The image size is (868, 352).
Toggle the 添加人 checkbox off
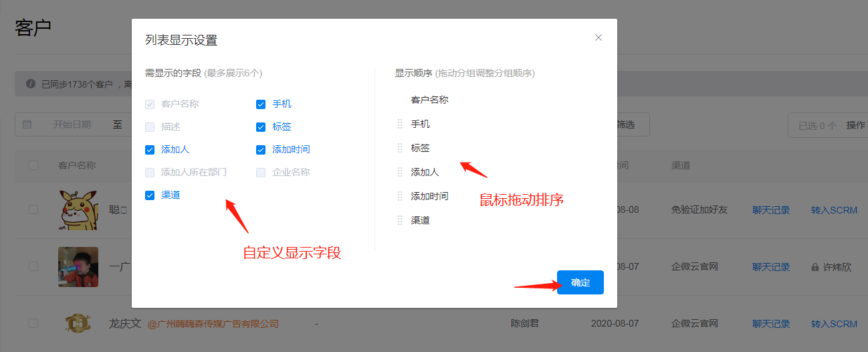pyautogui.click(x=150, y=150)
